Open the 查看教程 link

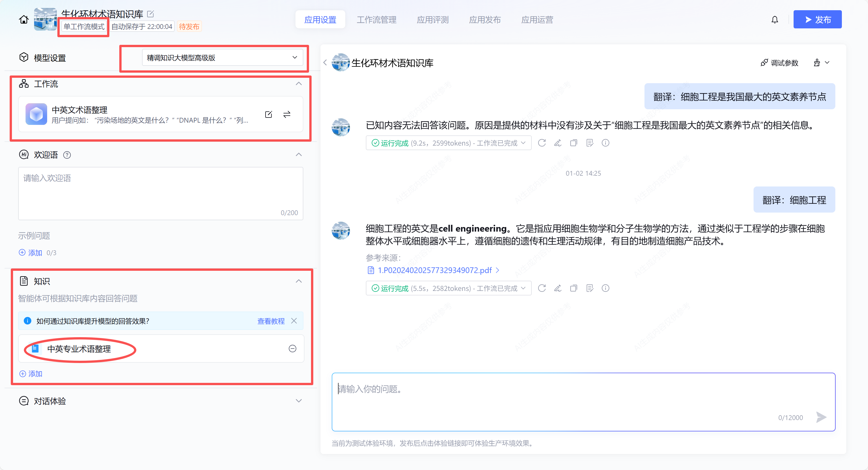point(271,321)
